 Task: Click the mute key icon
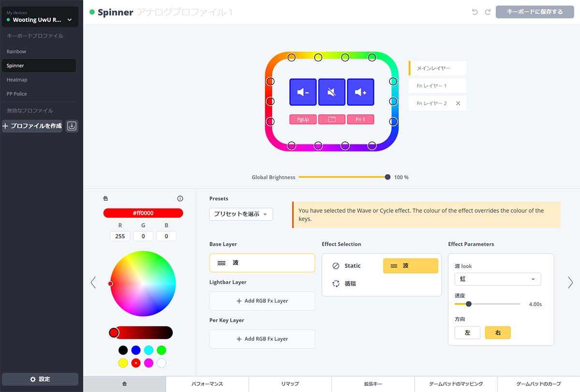tap(332, 92)
